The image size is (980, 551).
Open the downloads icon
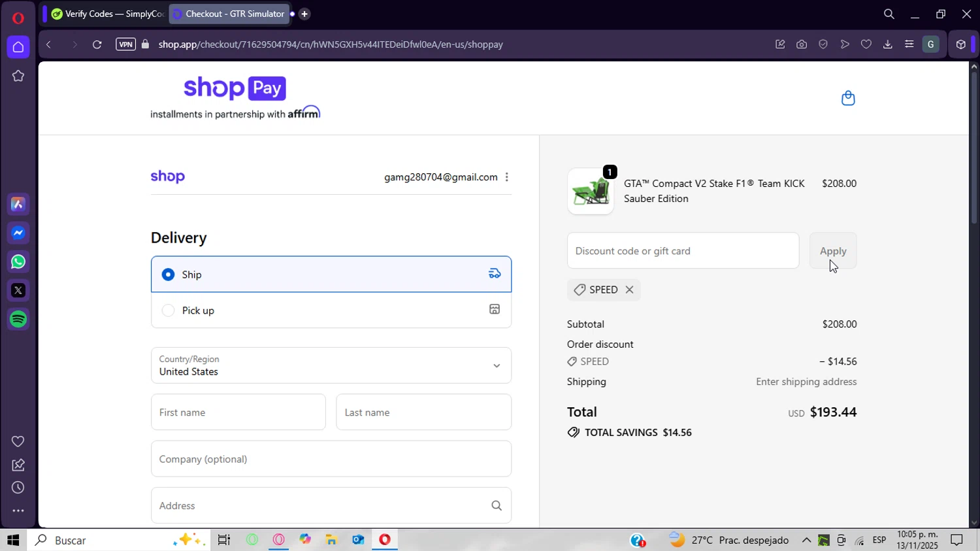coord(888,44)
